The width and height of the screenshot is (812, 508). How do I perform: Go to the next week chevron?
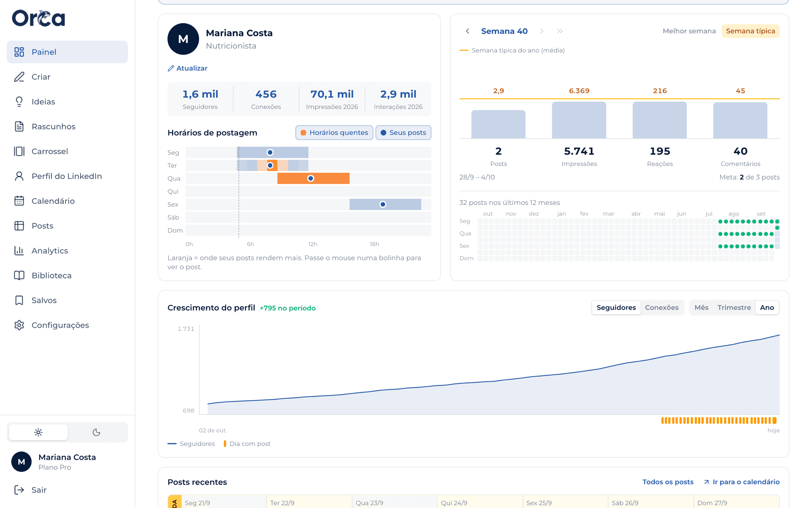[542, 31]
